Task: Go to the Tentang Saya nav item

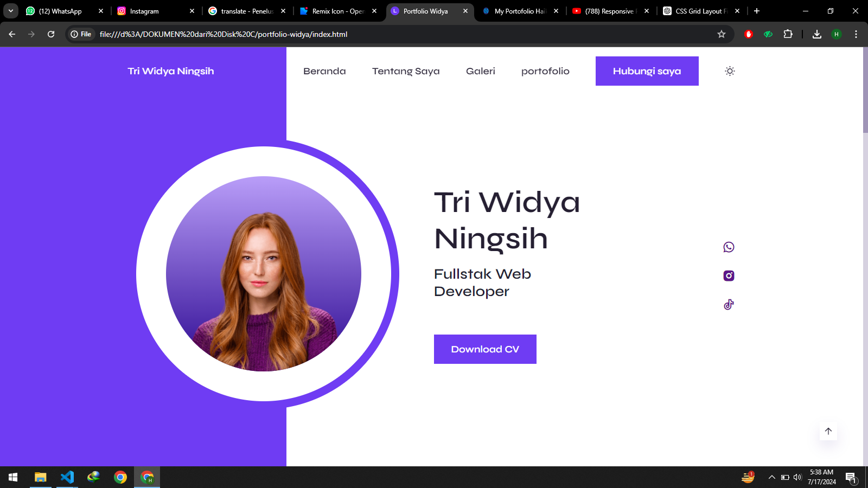Action: pyautogui.click(x=405, y=71)
